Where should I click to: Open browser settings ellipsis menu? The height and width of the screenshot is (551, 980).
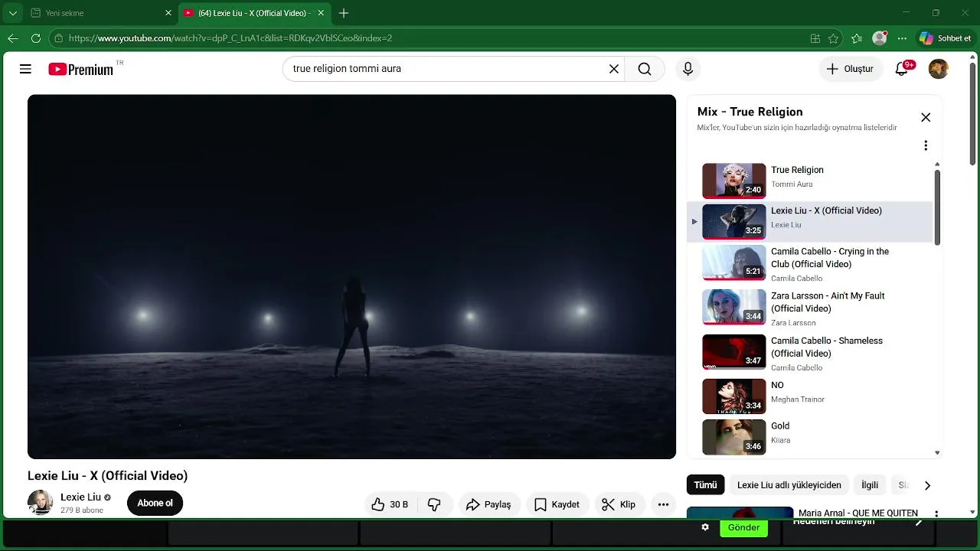point(902,38)
